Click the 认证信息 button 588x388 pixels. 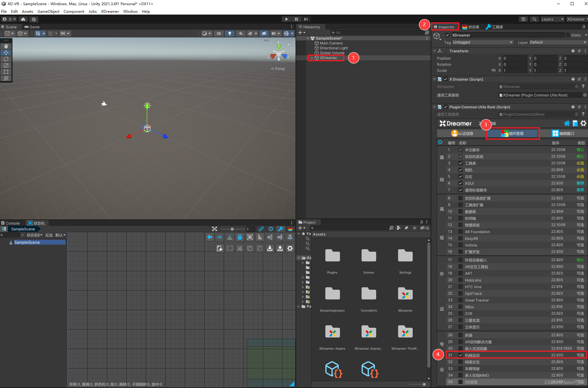pos(461,133)
